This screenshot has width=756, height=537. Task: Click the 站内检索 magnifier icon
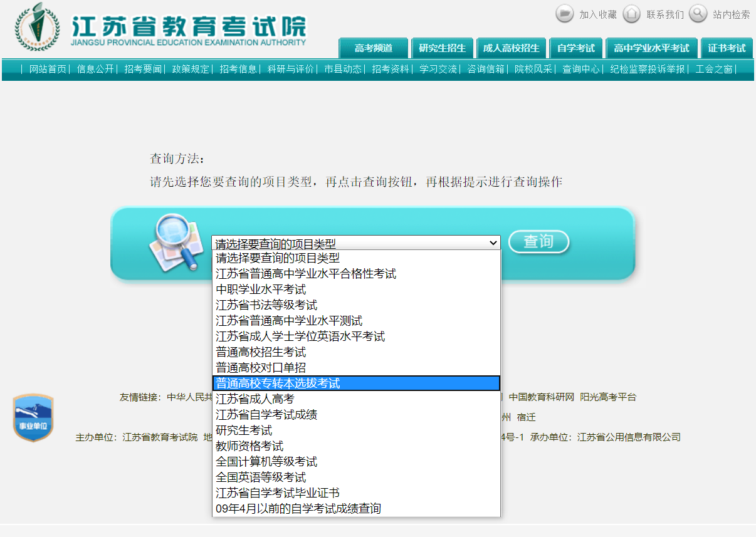coord(698,14)
